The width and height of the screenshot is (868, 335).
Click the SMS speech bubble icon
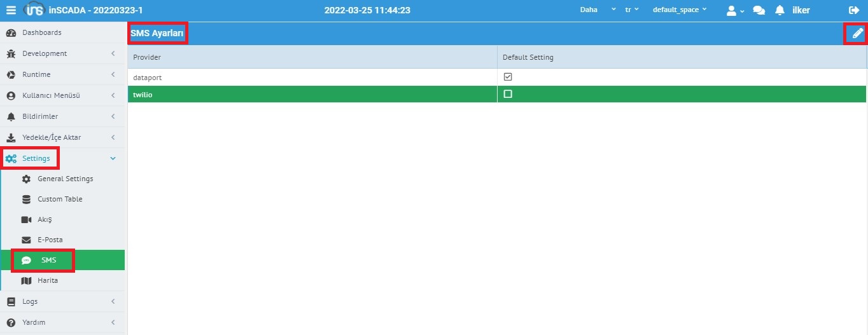[x=26, y=260]
